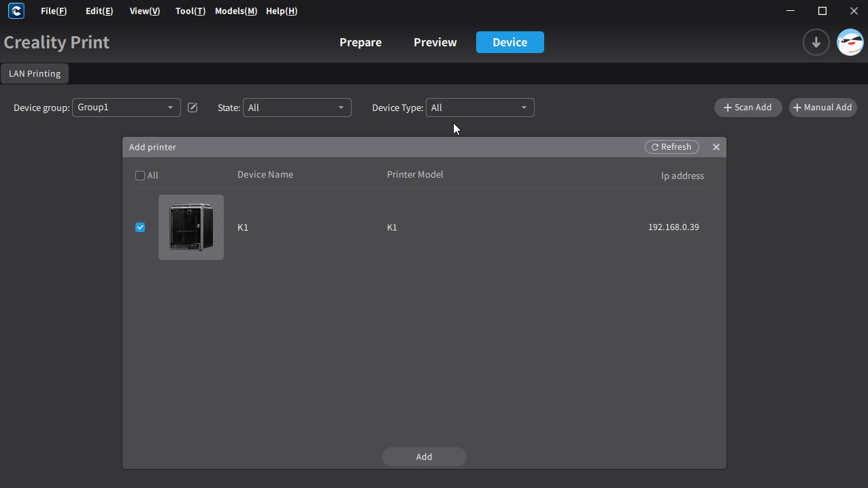Open the Models menu

(236, 11)
